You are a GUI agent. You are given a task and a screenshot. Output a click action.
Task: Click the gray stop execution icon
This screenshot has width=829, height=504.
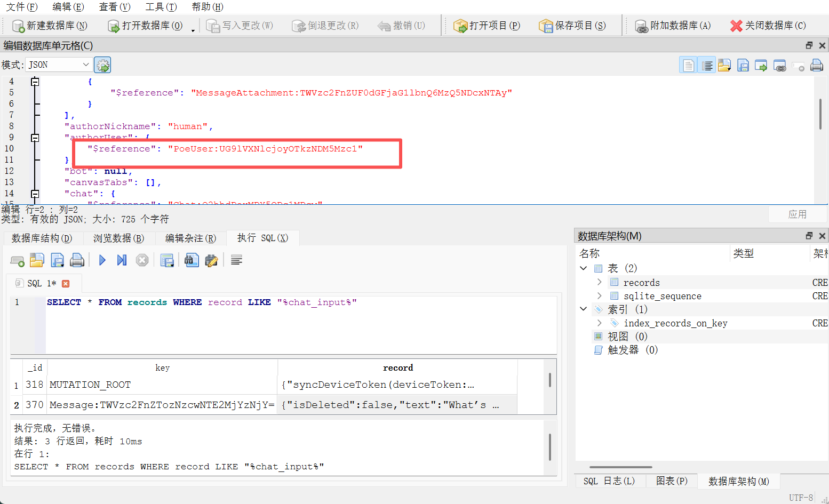point(142,260)
